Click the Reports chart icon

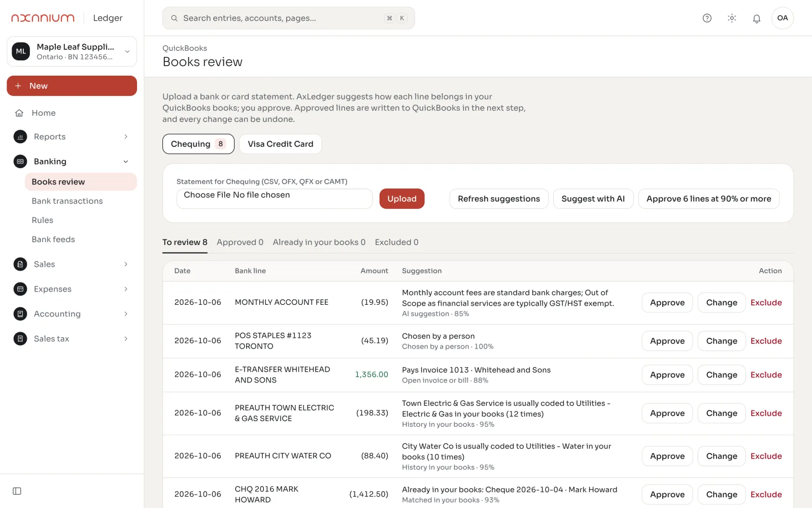(x=20, y=137)
